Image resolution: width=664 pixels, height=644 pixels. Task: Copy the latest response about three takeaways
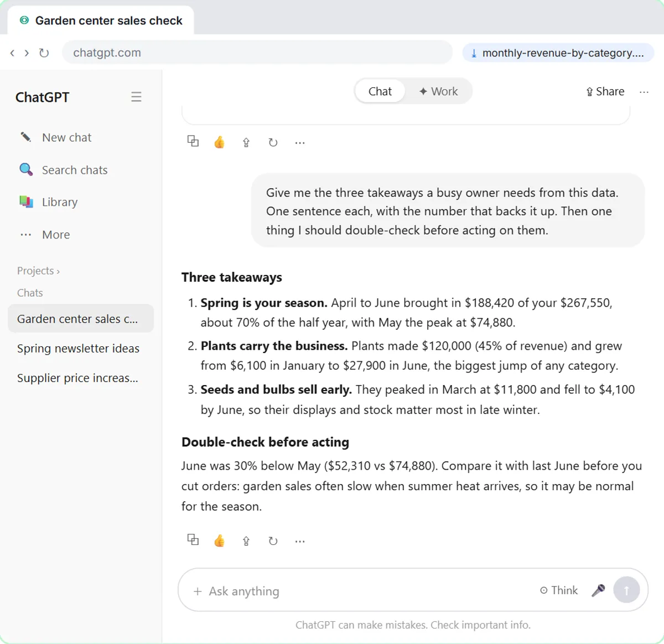point(193,540)
